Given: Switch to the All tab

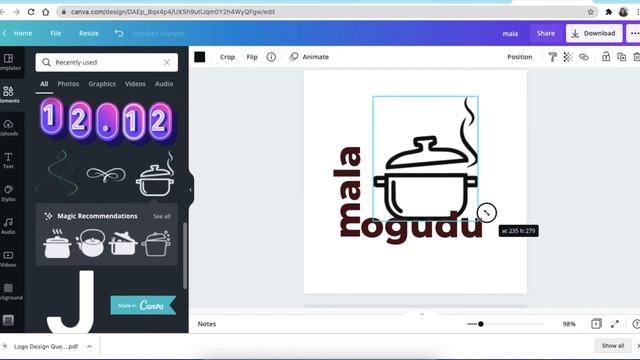Looking at the screenshot, I should coord(44,84).
